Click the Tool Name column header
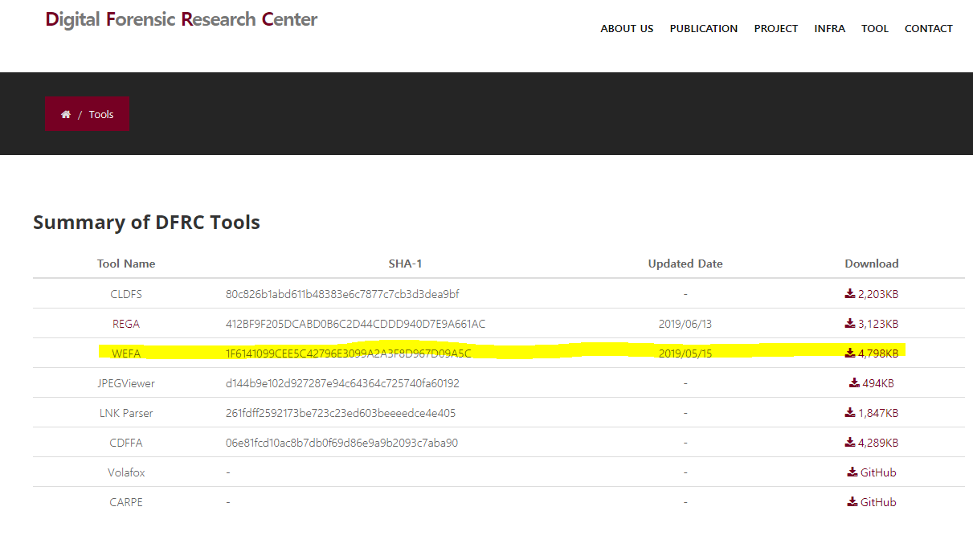973x560 pixels. click(126, 264)
